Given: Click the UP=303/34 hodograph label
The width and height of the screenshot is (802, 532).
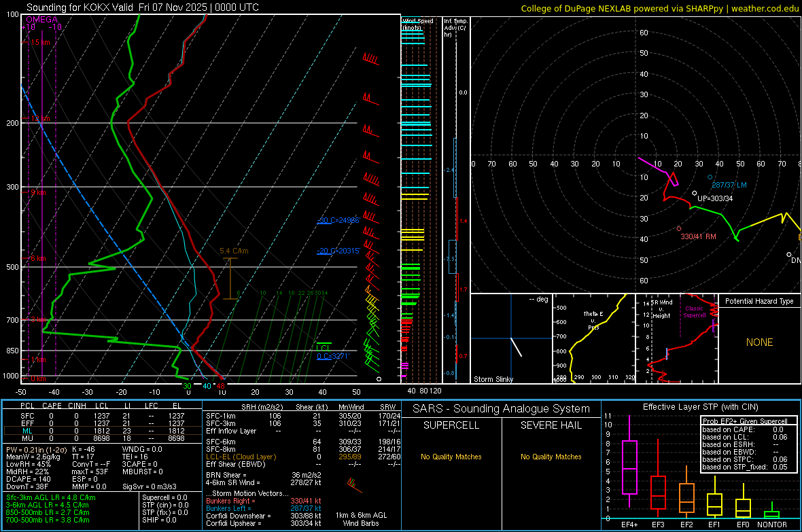Looking at the screenshot, I should tap(715, 198).
